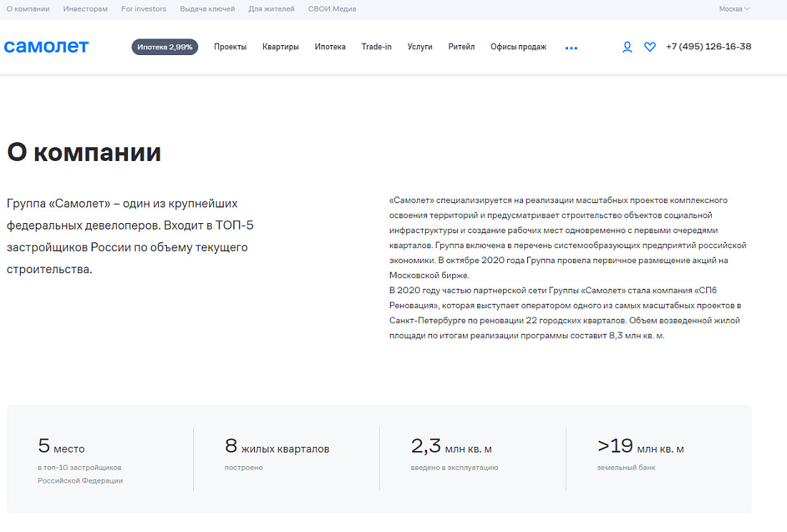Open the Услуги menu item
Image resolution: width=787 pixels, height=532 pixels.
(420, 46)
